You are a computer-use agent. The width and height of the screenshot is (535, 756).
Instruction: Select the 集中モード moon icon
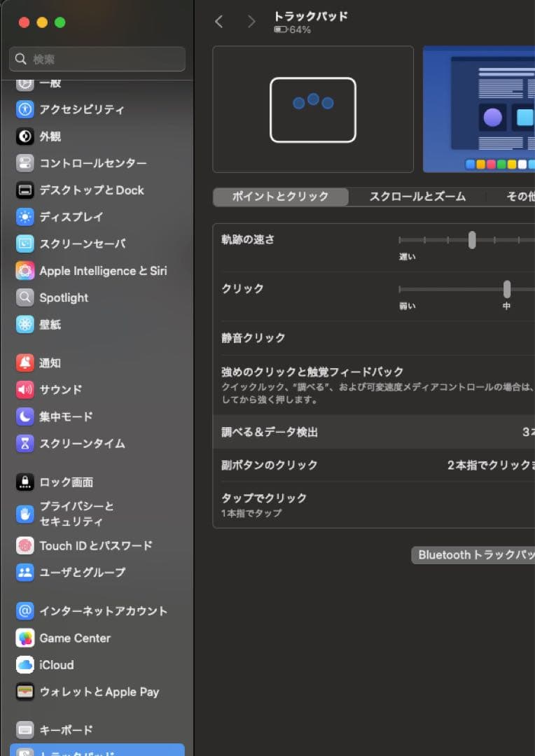25,416
